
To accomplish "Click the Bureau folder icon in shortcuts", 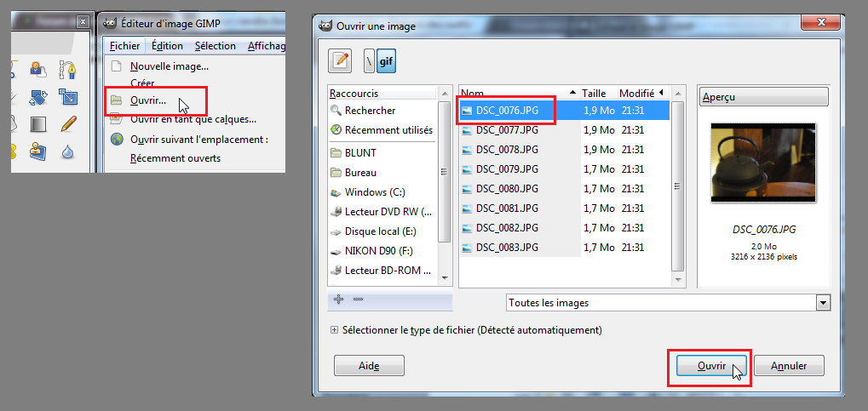I will coord(336,173).
